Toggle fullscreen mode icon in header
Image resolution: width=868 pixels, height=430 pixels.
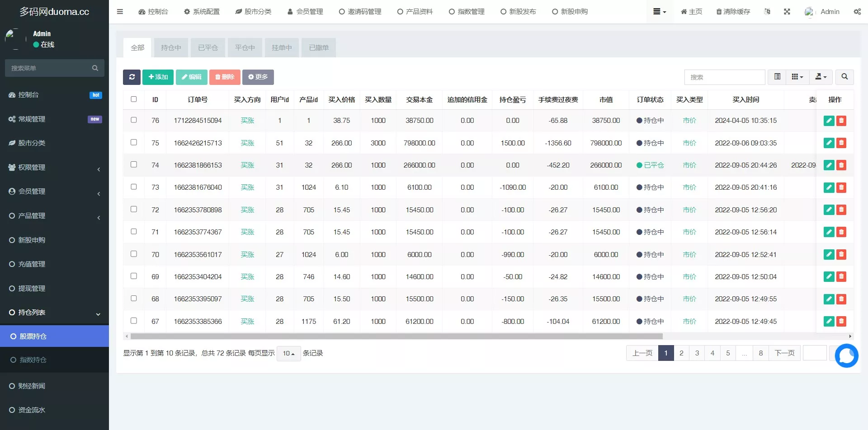(787, 12)
